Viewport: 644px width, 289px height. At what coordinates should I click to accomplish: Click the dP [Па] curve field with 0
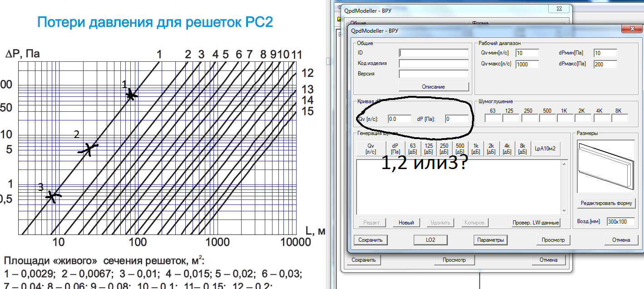click(457, 119)
